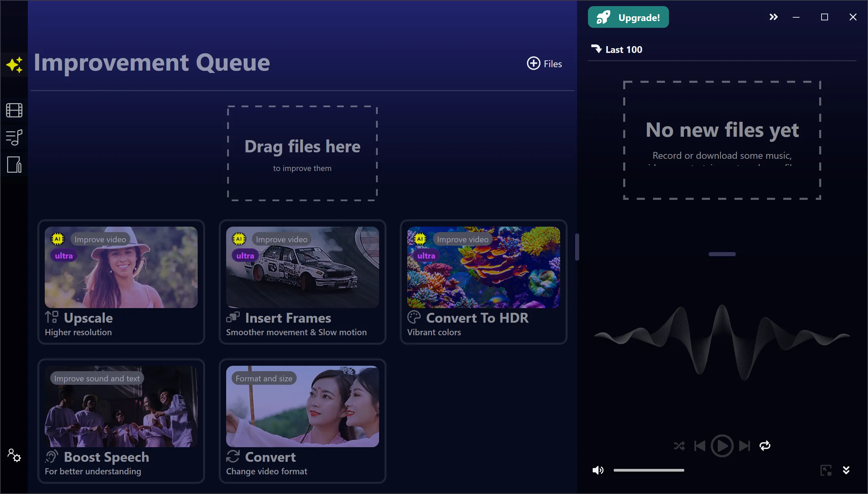Click the plus Files add icon

click(533, 63)
